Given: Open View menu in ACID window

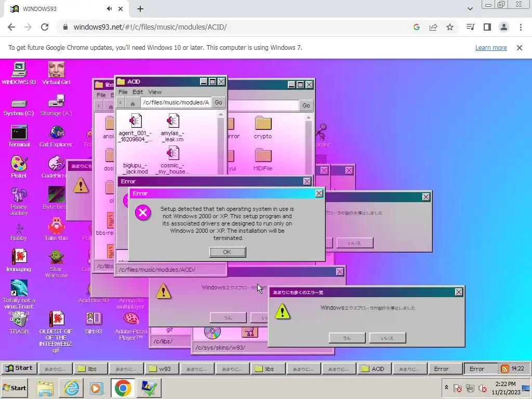Looking at the screenshot, I should (x=155, y=92).
